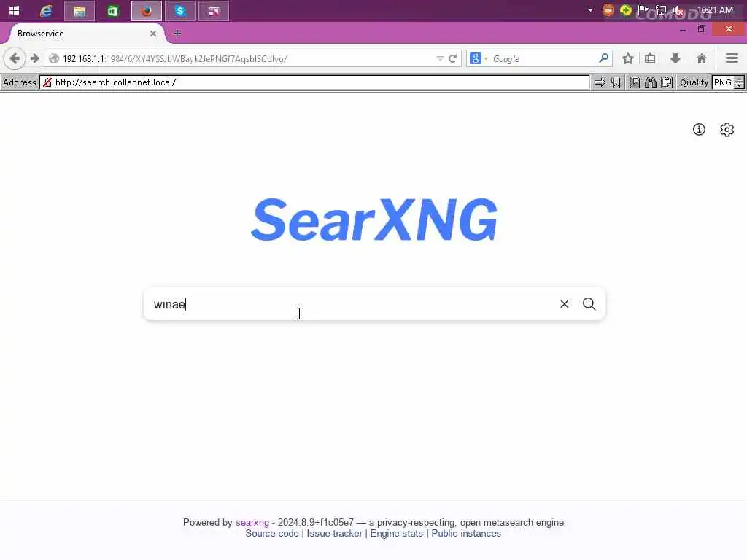Open the Windows Start button

click(x=14, y=10)
